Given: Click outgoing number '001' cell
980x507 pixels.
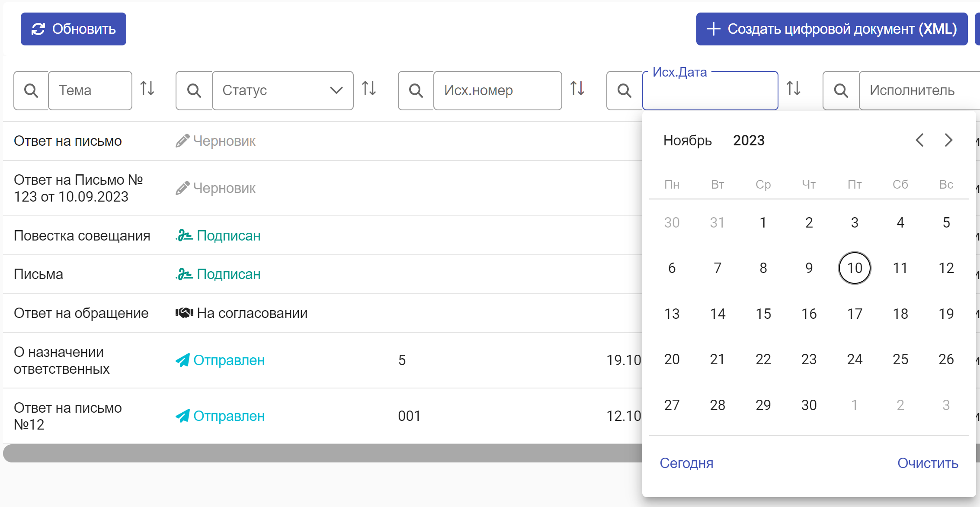Looking at the screenshot, I should click(x=410, y=416).
